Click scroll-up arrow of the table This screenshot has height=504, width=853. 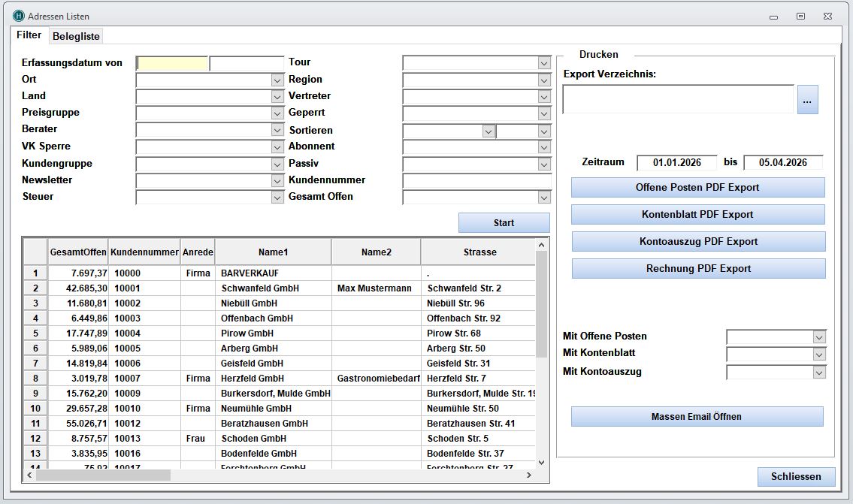(x=541, y=245)
